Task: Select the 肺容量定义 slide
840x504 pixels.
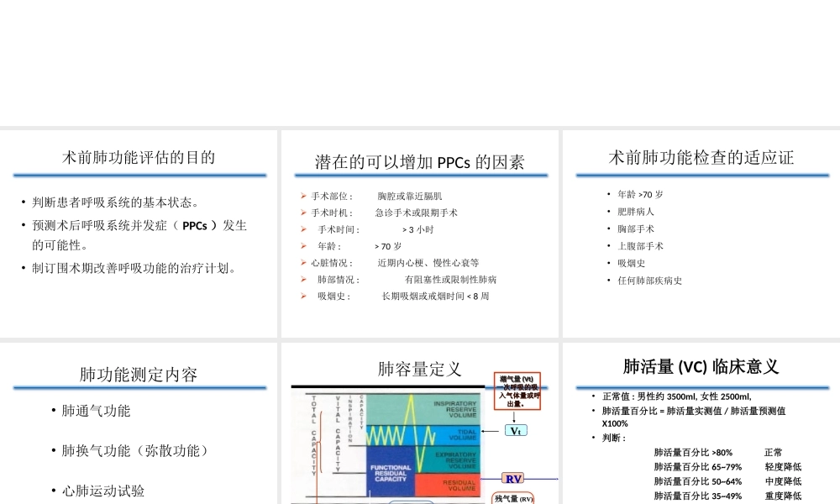Action: [x=419, y=368]
